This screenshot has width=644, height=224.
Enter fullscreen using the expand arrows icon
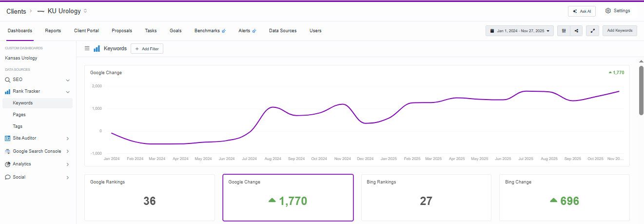point(592,31)
